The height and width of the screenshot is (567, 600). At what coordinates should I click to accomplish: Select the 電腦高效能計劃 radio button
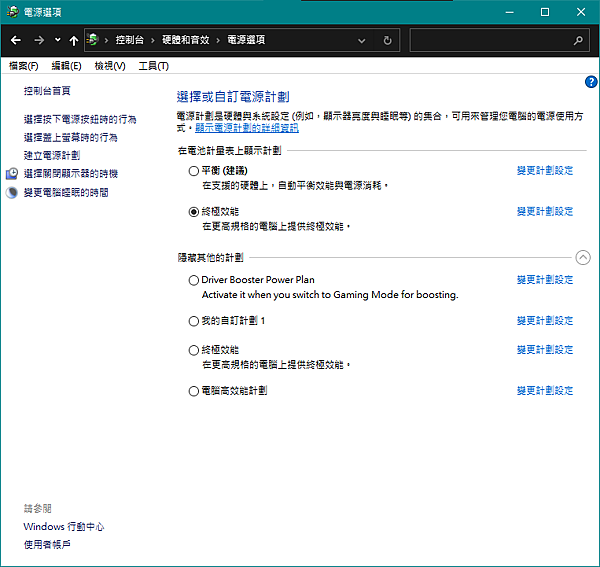(194, 391)
